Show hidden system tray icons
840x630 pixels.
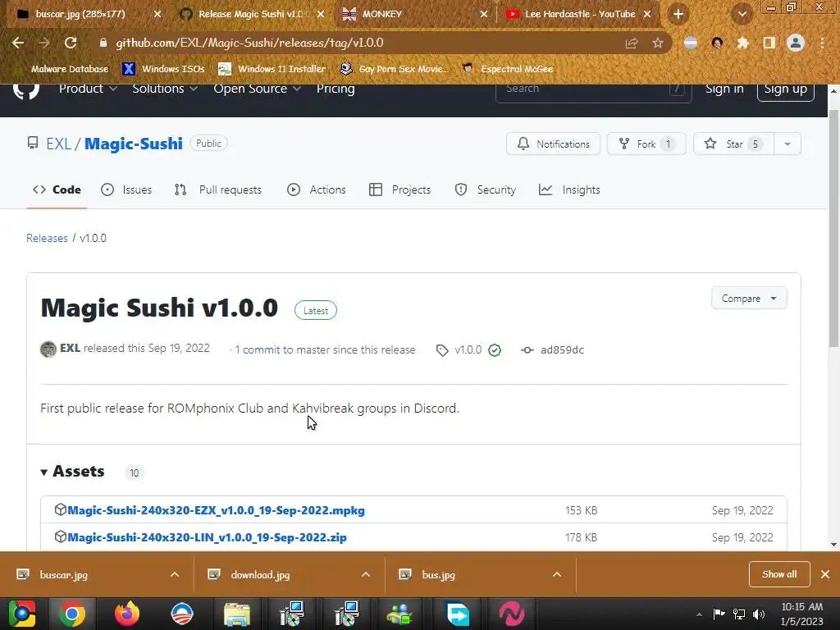[699, 614]
